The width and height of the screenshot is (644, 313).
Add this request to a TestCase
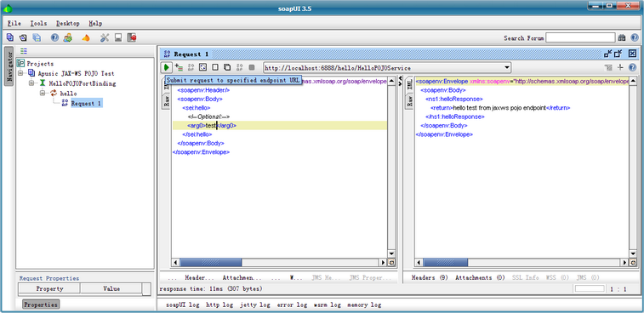click(179, 67)
